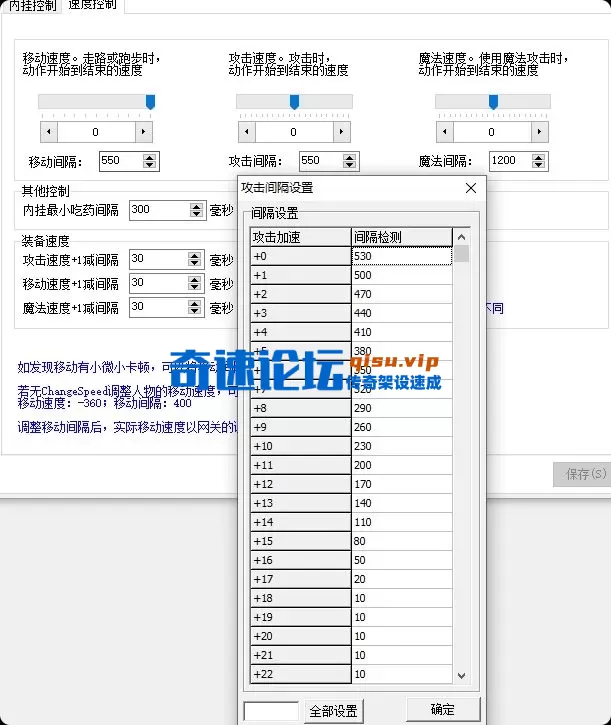Click the 攻击速度+1减间隔 spinner arrows
The image size is (611, 725).
click(x=195, y=259)
